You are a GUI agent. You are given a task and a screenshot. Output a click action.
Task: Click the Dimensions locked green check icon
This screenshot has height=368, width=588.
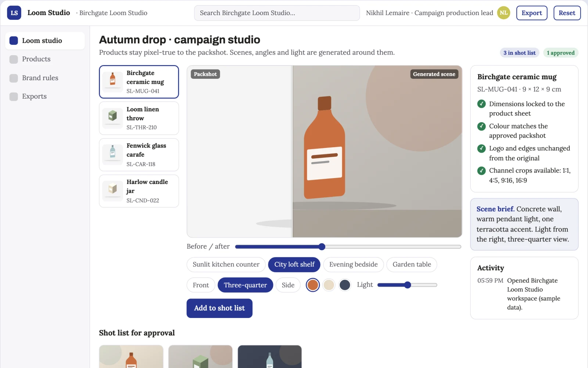[x=481, y=104]
